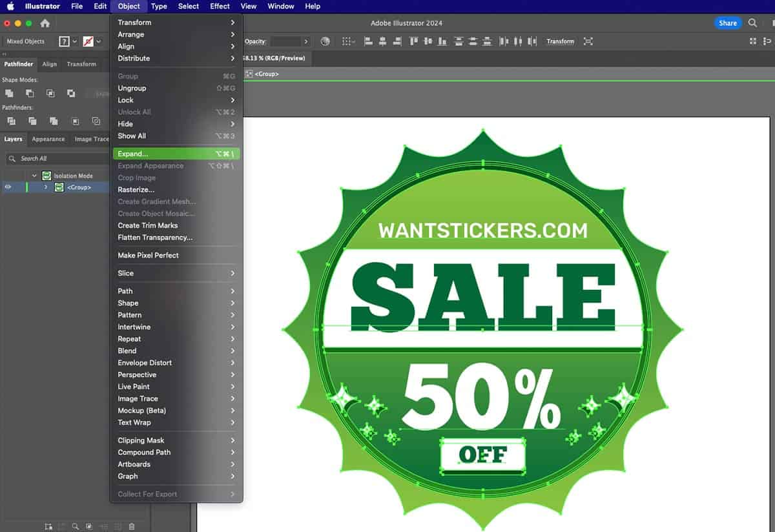Apply the Unite shape mode in Pathfinder
This screenshot has width=775, height=532.
click(9, 94)
